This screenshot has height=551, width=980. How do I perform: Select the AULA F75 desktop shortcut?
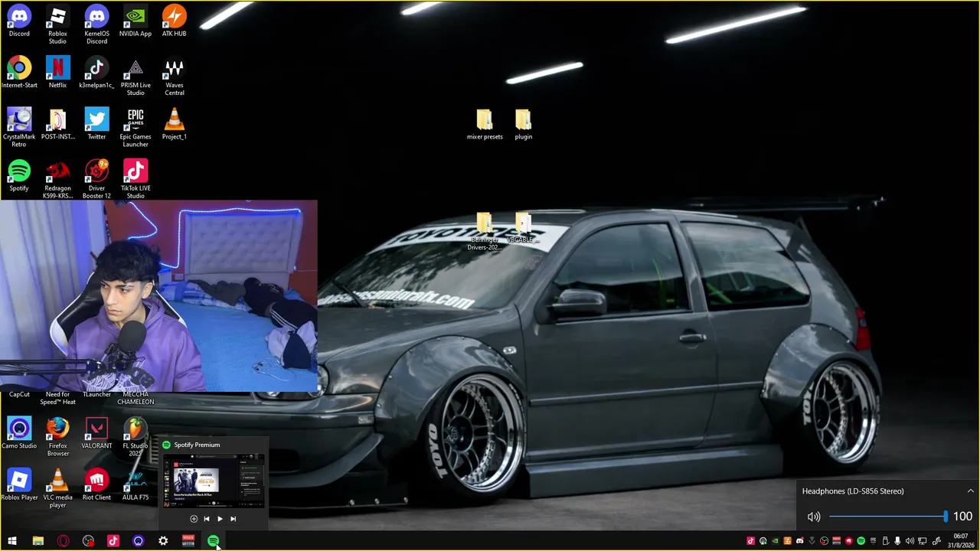pos(136,484)
